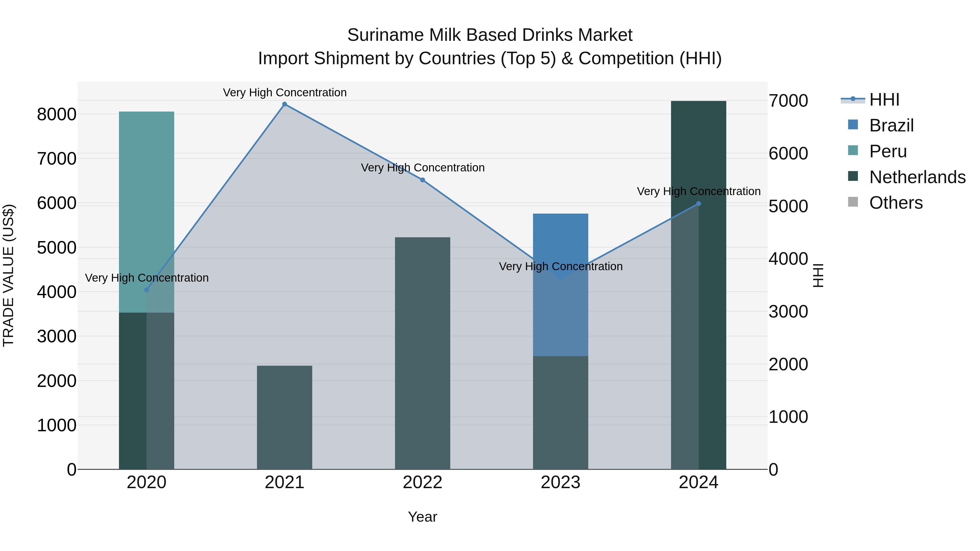Click the Brazil bar segment for 2023

[561, 285]
